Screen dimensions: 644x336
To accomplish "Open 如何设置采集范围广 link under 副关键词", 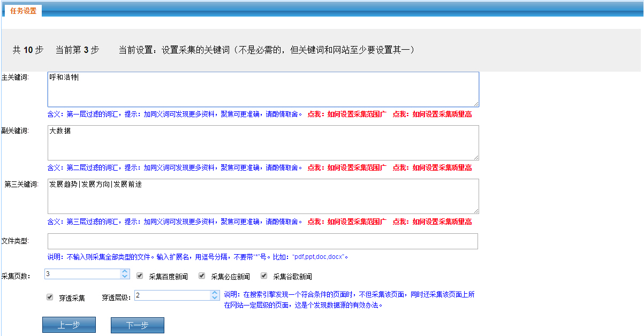I will point(347,167).
